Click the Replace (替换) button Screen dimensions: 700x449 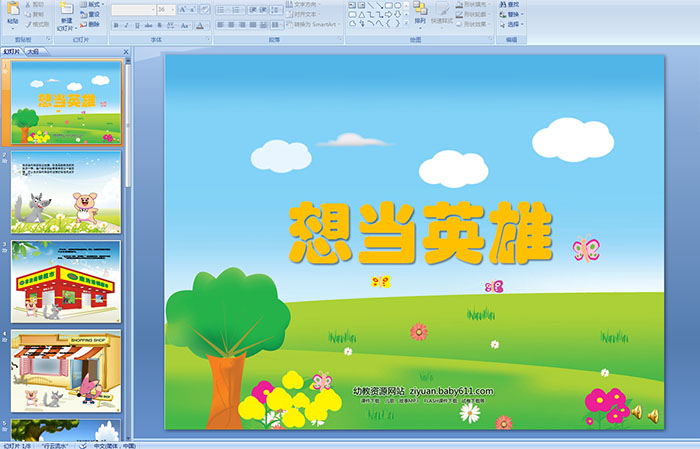(x=515, y=15)
